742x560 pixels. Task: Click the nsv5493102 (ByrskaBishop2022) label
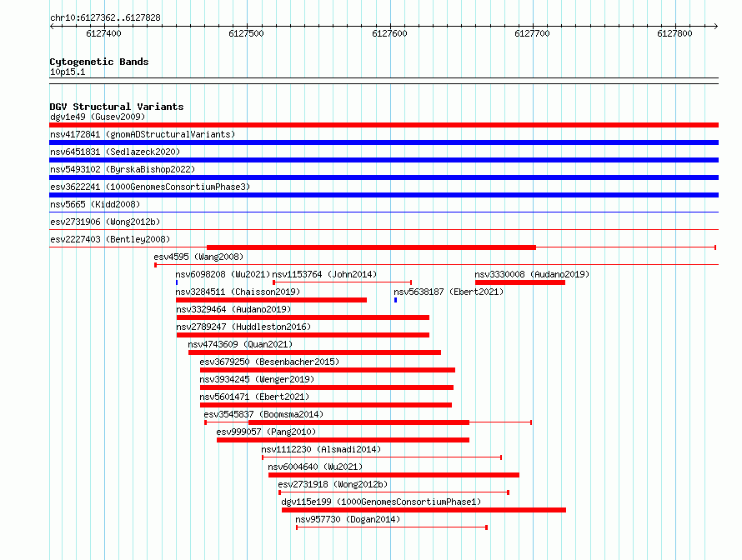(123, 169)
